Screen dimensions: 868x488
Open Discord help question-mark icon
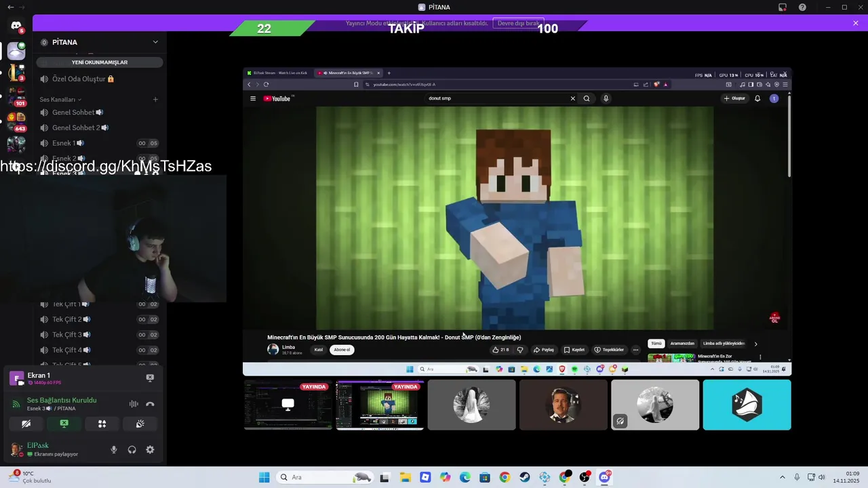[803, 7]
